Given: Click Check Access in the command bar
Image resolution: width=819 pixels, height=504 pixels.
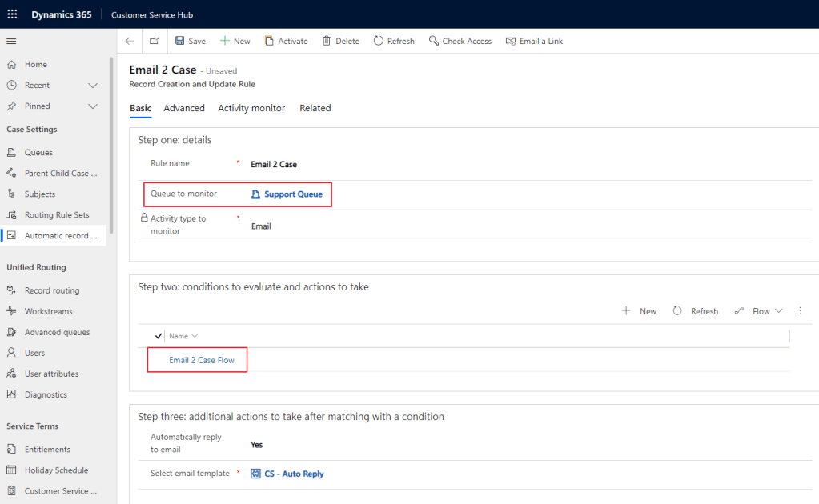Looking at the screenshot, I should (460, 41).
